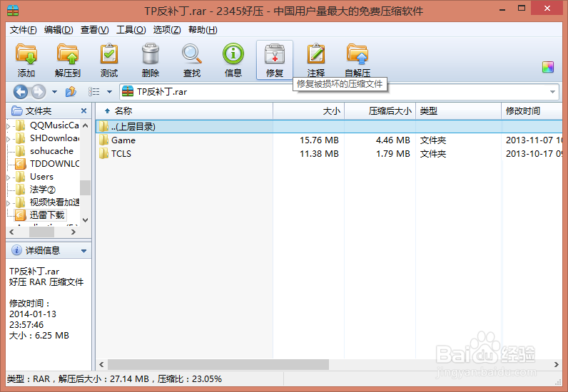
Task: Sort by 名称 column header
Action: (x=184, y=110)
